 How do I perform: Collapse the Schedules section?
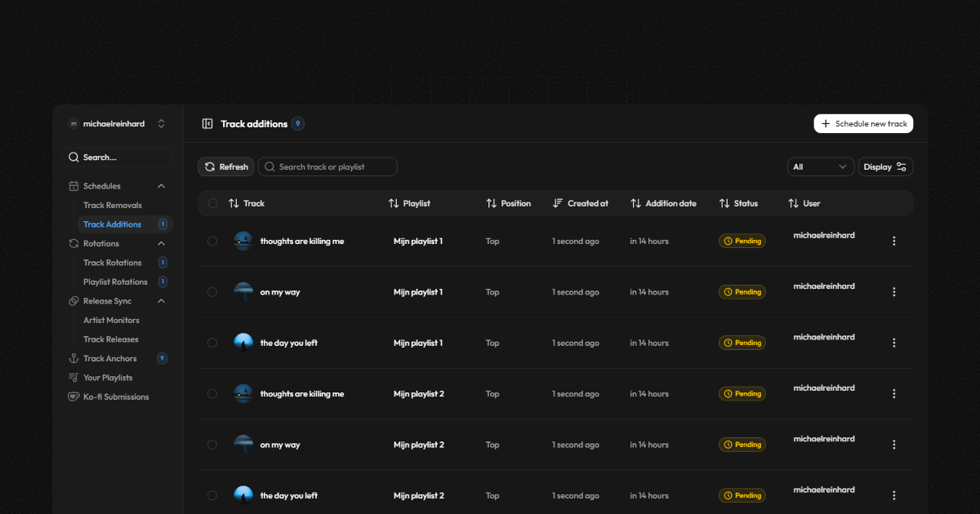pyautogui.click(x=161, y=185)
